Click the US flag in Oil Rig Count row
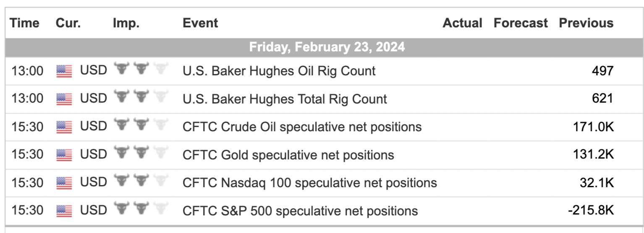Viewport: 644px width, 233px height. [64, 71]
